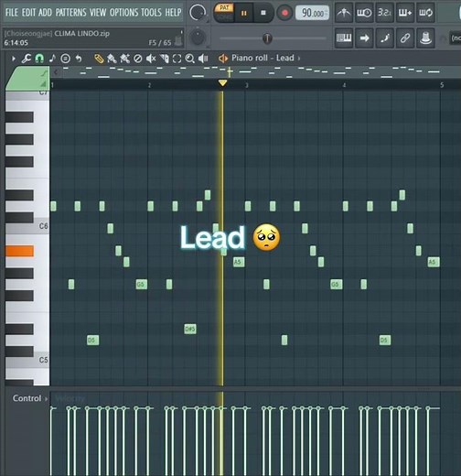Toggle the auto-scroll arrow button

click(364, 38)
